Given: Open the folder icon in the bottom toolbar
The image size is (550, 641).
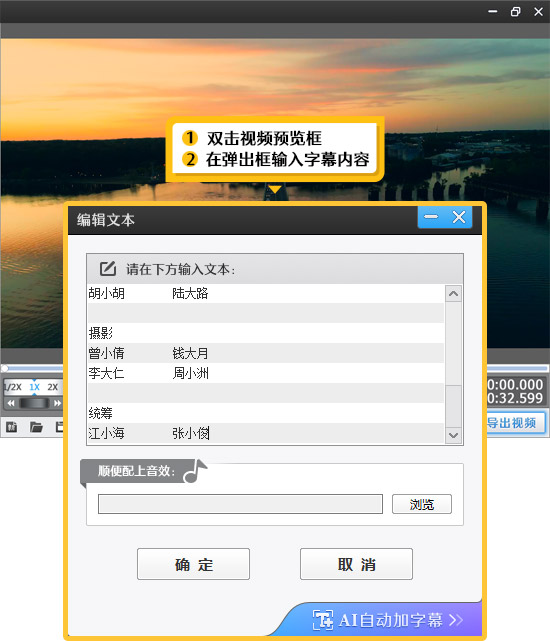Looking at the screenshot, I should click(36, 427).
